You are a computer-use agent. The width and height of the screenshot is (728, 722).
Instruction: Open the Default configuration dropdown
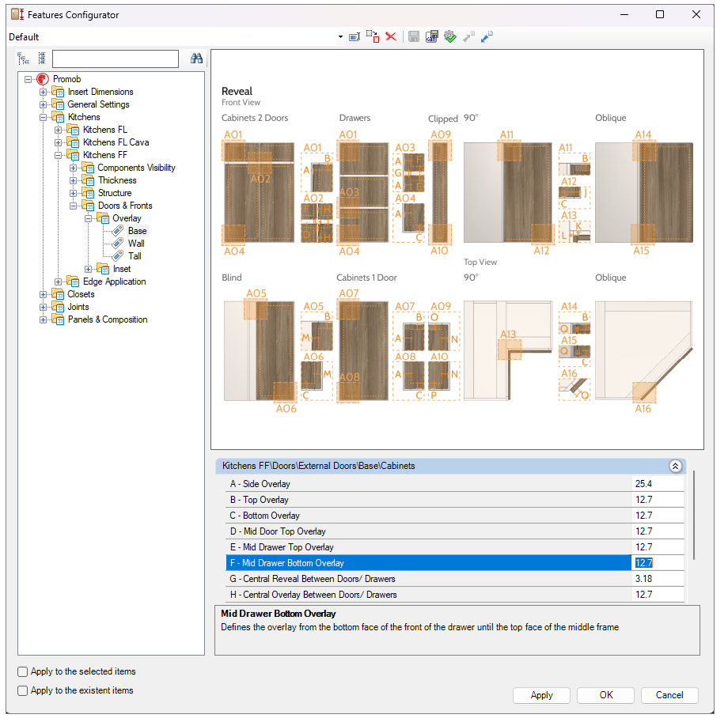click(x=340, y=37)
